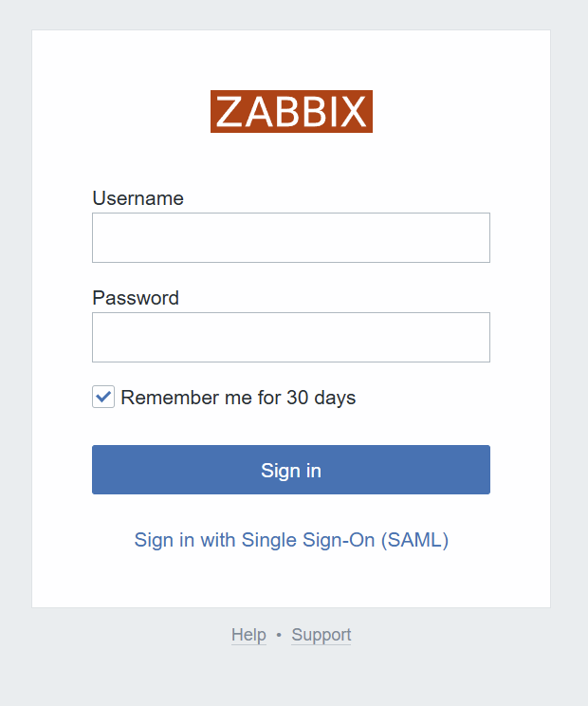
Task: Click the "30 days" text beside the checkbox
Action: pyautogui.click(x=321, y=398)
